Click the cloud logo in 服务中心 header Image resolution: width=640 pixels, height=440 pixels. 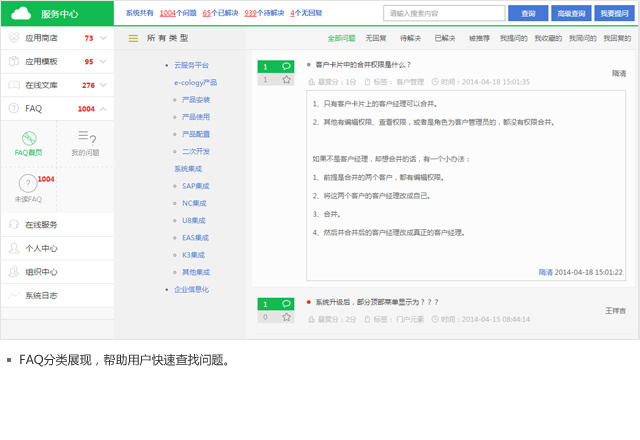point(23,14)
